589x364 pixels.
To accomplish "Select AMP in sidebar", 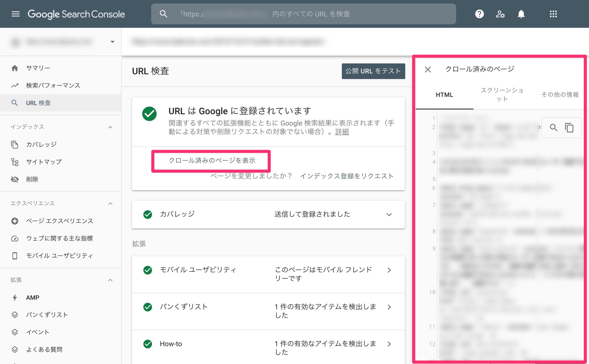I will click(61, 298).
